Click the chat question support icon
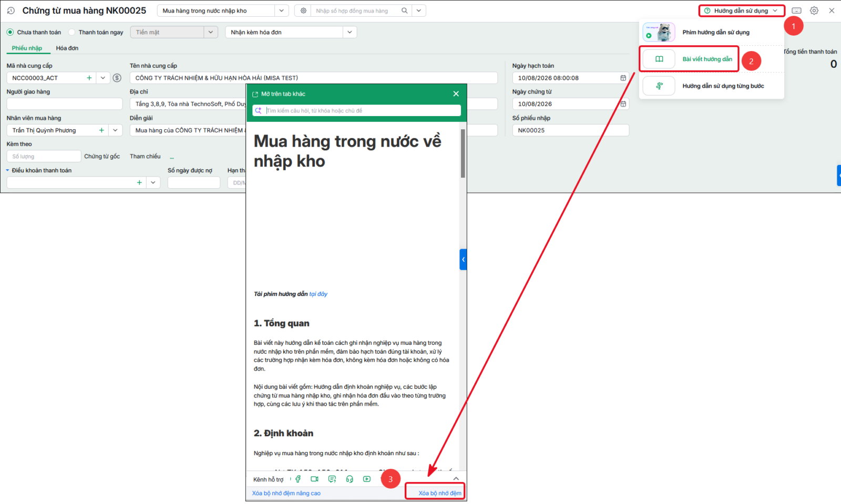This screenshot has height=504, width=841. click(x=332, y=479)
